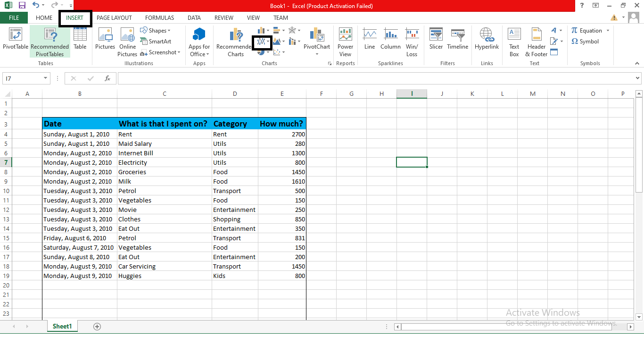Switch to the FORMULAS tab
This screenshot has width=644, height=337.
click(x=159, y=18)
